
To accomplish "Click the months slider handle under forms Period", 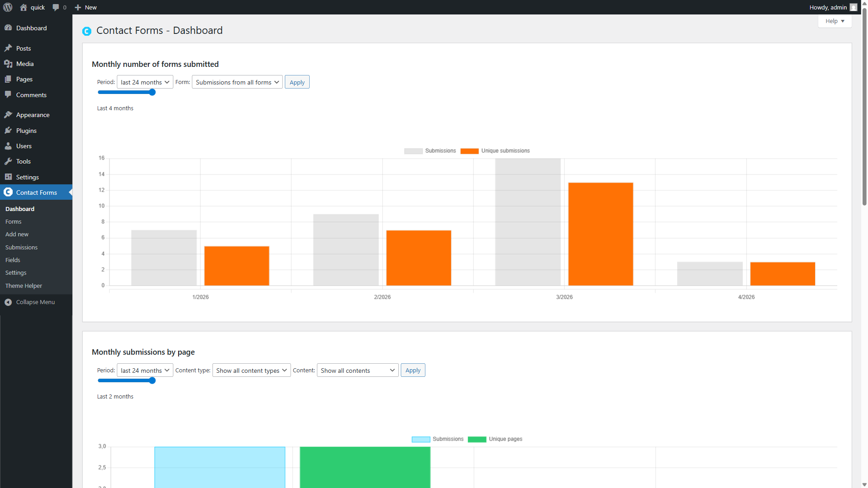I will point(152,92).
